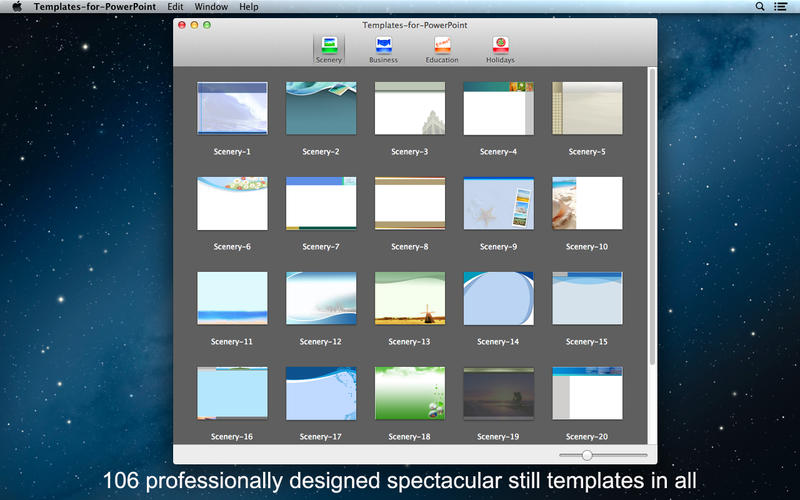Open the Templates-for-PowerPoint app menu

94,7
